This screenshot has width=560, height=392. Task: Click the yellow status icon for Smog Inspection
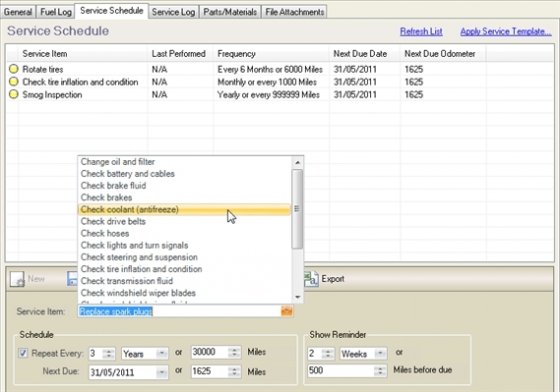14,95
